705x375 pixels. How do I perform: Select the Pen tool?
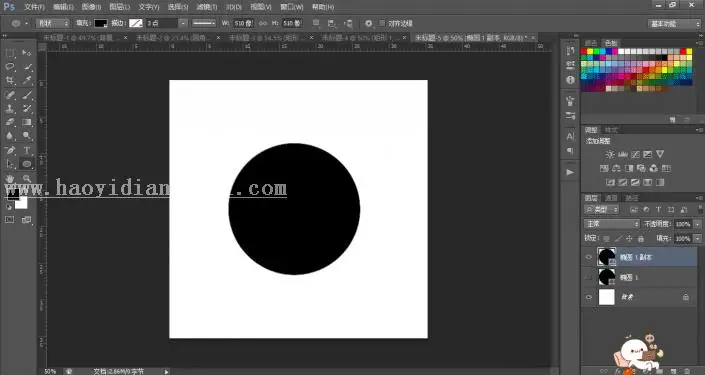point(10,150)
